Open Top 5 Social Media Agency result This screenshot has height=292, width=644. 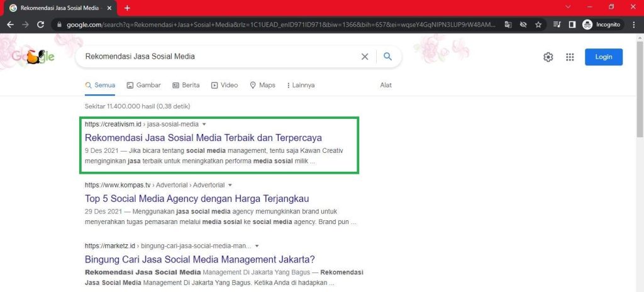pos(197,199)
